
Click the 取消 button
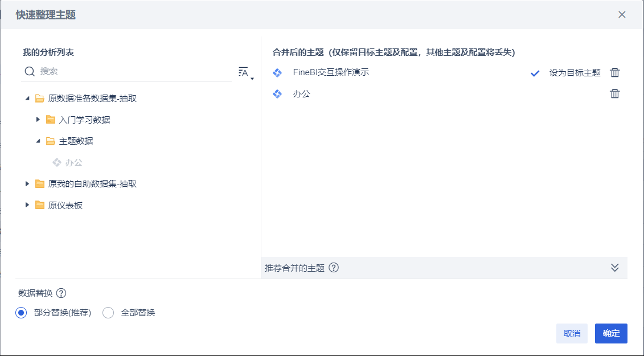coord(572,333)
